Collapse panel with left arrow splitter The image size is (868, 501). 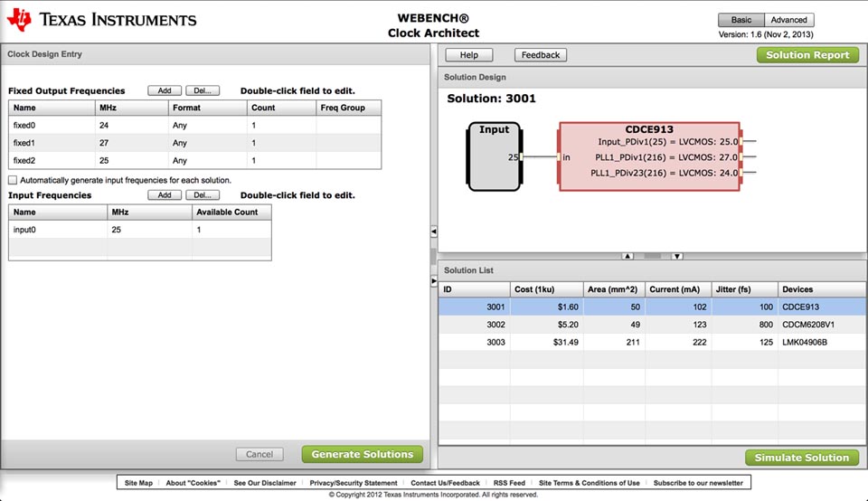[434, 232]
